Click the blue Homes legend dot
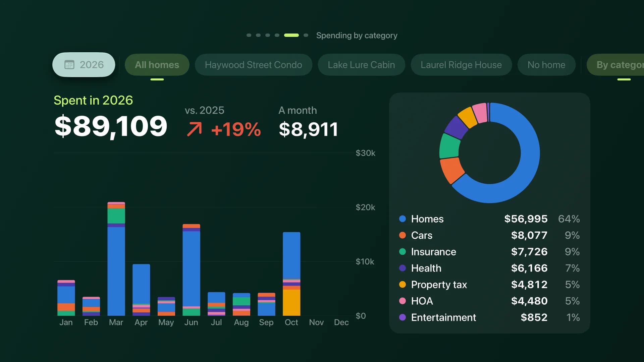The height and width of the screenshot is (362, 644). pyautogui.click(x=402, y=219)
